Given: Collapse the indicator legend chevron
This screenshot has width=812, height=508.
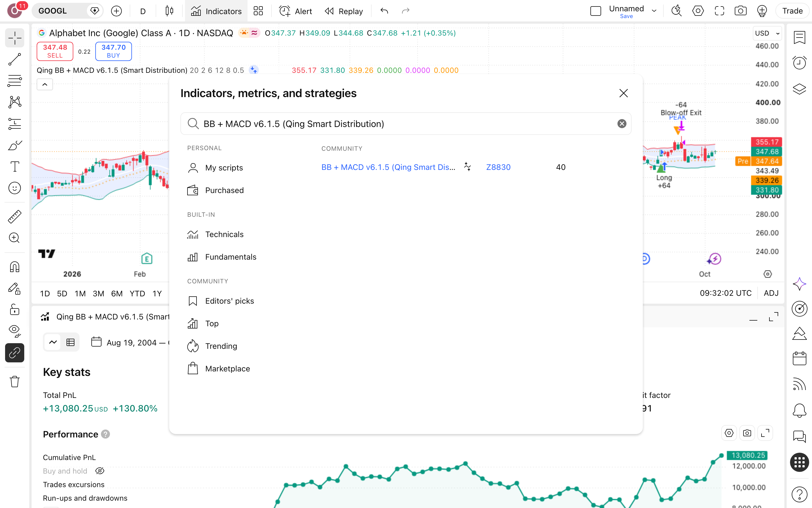Looking at the screenshot, I should coord(45,84).
